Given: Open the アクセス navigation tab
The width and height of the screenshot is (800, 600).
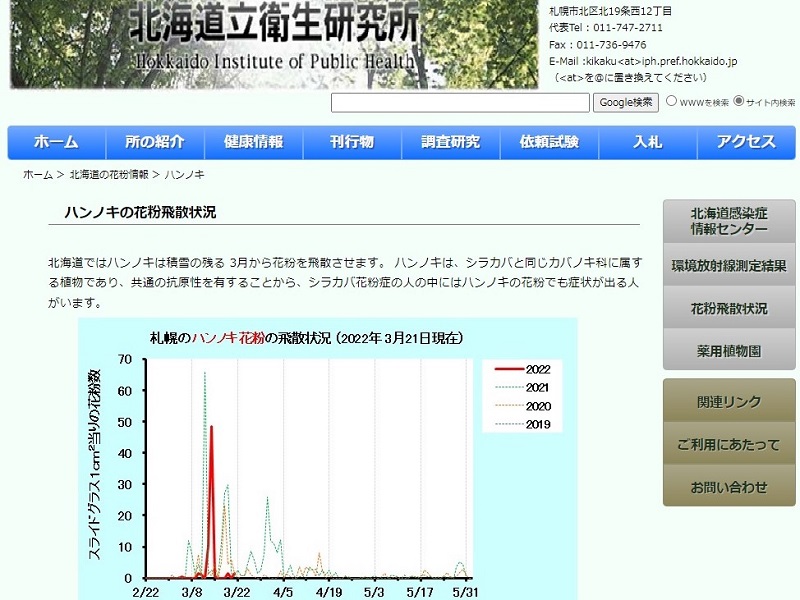Looking at the screenshot, I should click(746, 142).
